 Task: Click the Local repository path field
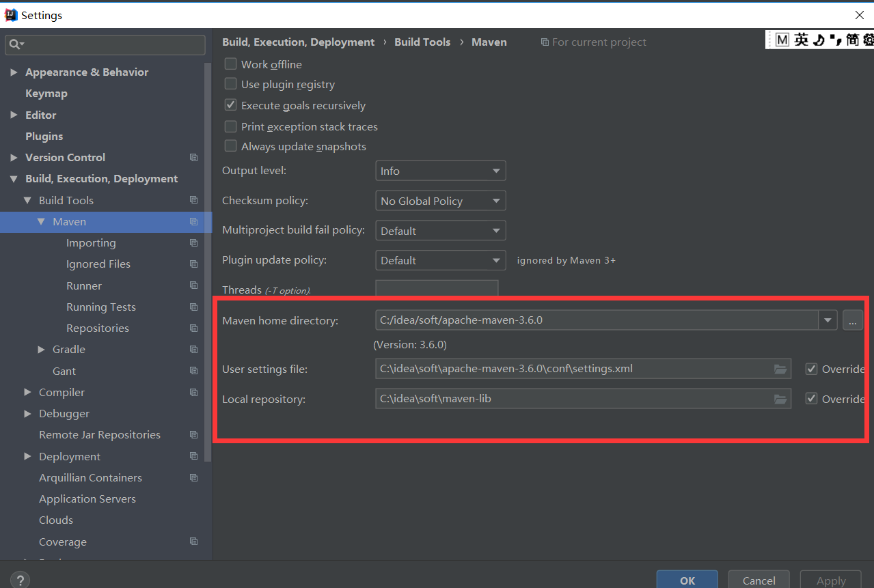583,399
